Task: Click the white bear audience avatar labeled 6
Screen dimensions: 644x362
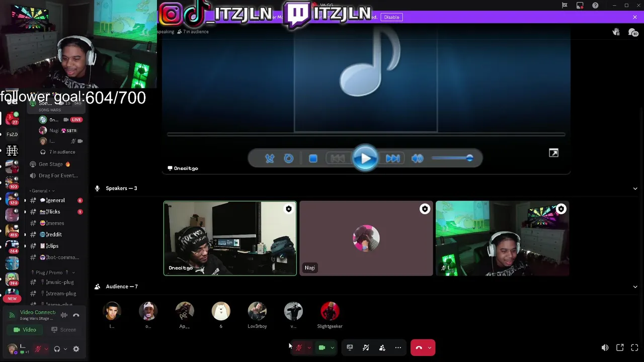Action: pos(221,312)
